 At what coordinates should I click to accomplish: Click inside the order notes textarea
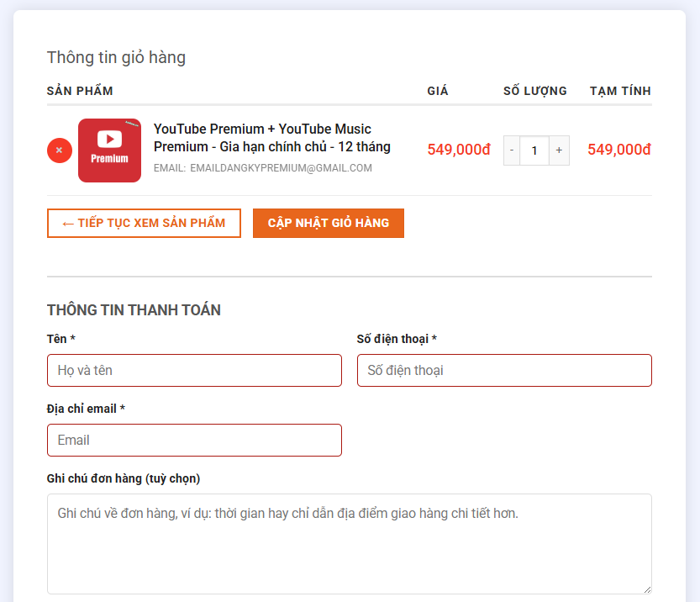tap(349, 543)
